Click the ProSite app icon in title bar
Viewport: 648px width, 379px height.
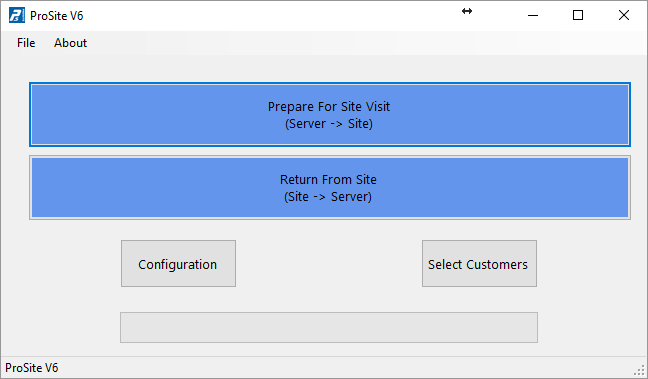pyautogui.click(x=17, y=15)
